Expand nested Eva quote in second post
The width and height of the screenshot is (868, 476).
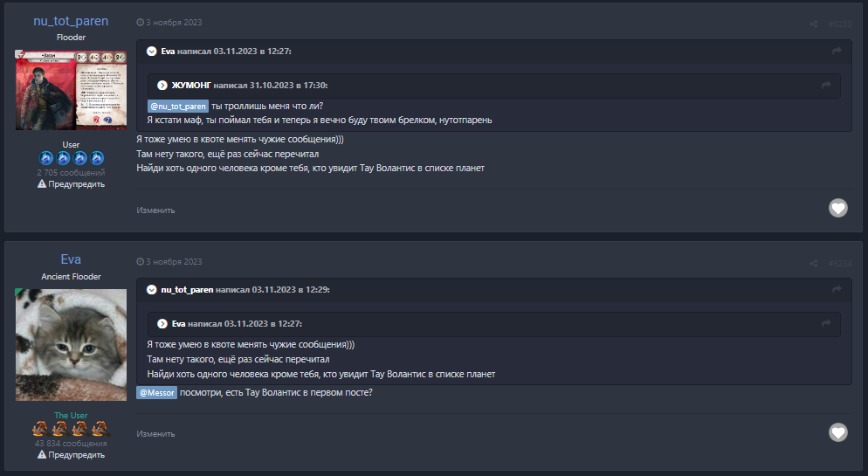coord(162,323)
